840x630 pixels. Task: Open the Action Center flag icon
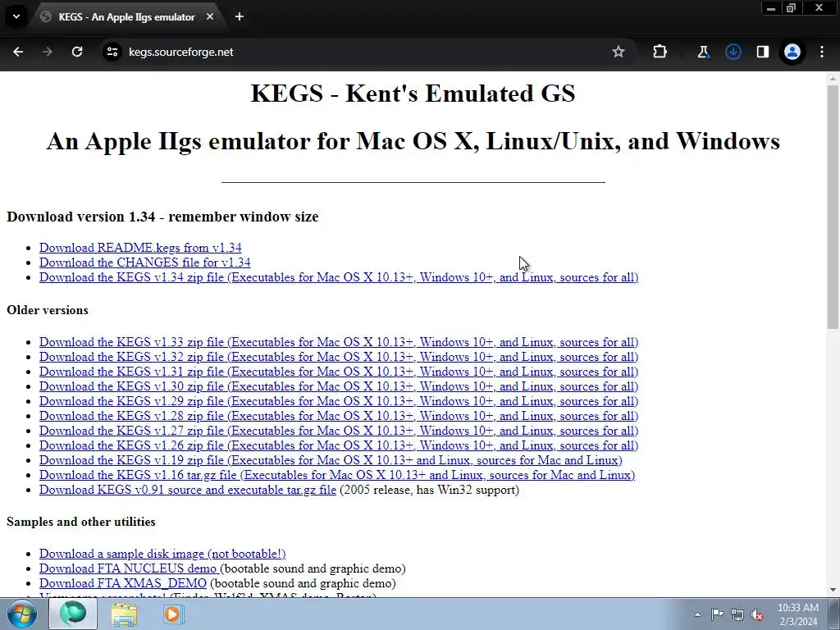point(717,614)
